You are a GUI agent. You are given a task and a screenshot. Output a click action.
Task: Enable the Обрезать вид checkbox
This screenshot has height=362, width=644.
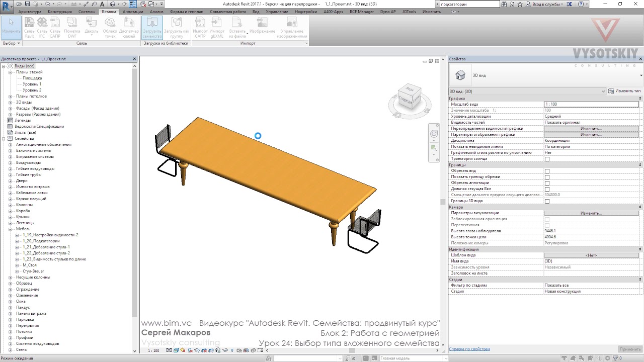coord(547,171)
